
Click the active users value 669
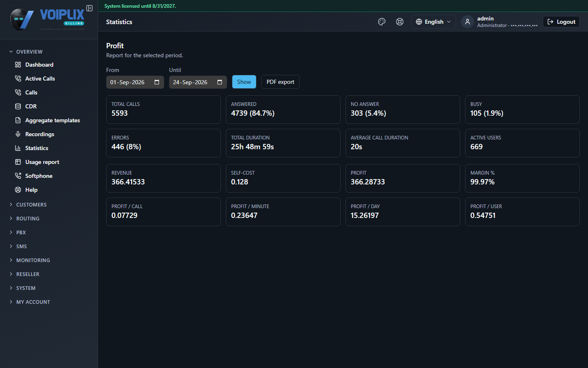click(x=477, y=147)
